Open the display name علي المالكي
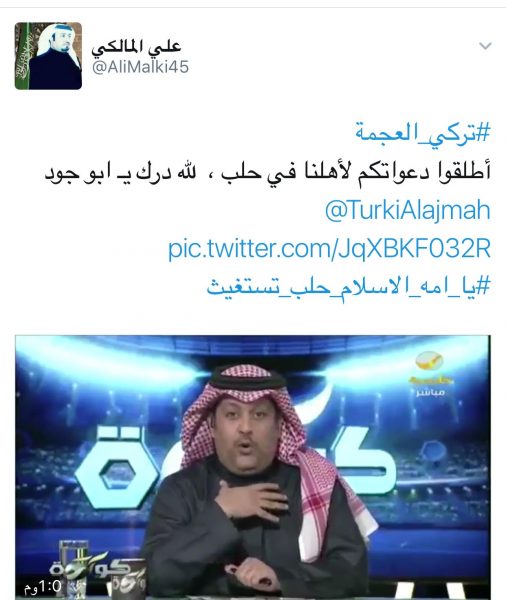Viewport: 506px width, 600px height. (136, 47)
